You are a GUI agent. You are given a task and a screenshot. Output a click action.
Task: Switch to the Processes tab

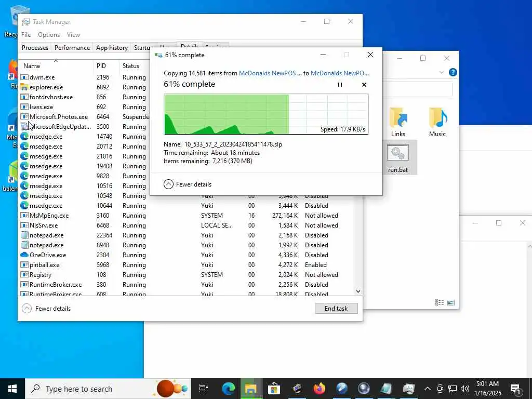point(35,48)
